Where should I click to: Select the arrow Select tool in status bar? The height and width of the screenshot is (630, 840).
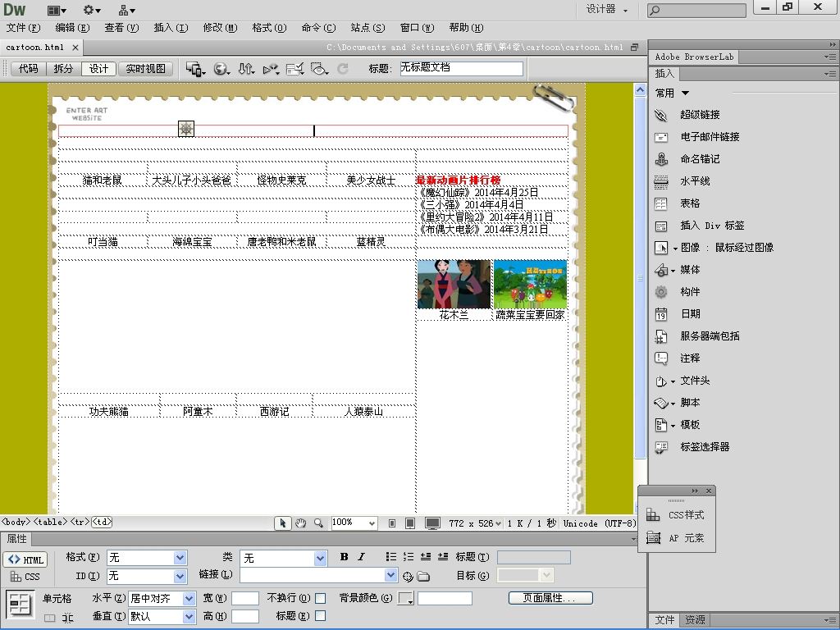[x=283, y=523]
